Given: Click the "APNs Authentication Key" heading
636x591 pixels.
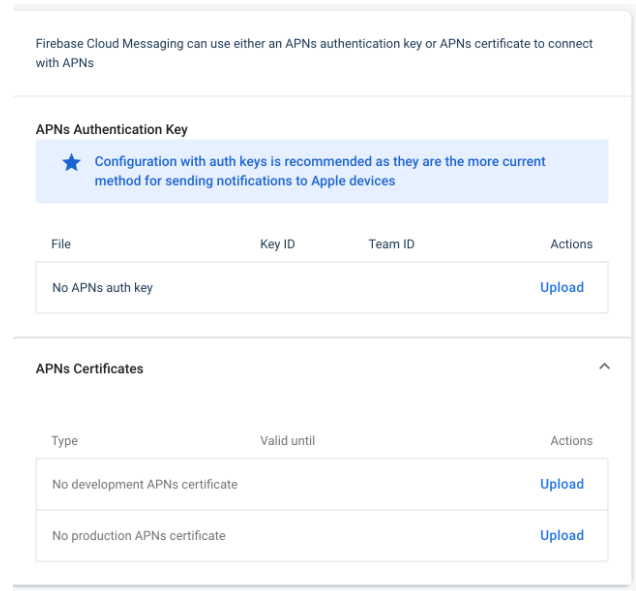Looking at the screenshot, I should [x=112, y=129].
